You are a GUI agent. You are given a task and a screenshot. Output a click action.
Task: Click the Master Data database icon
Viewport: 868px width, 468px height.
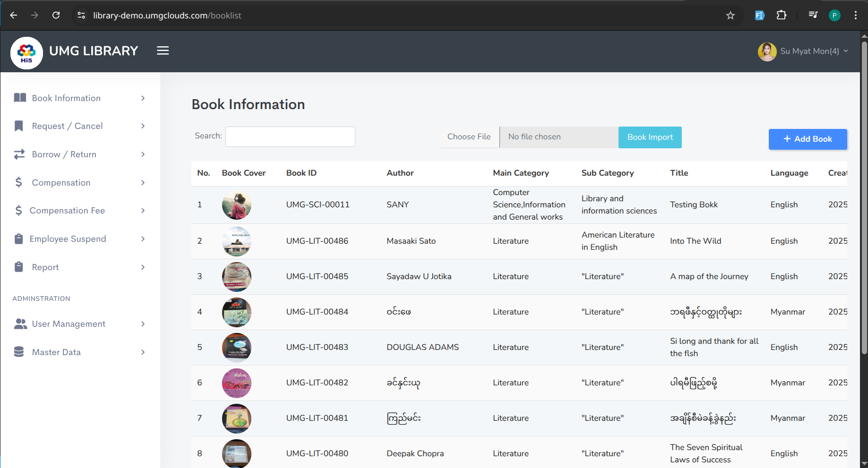19,352
